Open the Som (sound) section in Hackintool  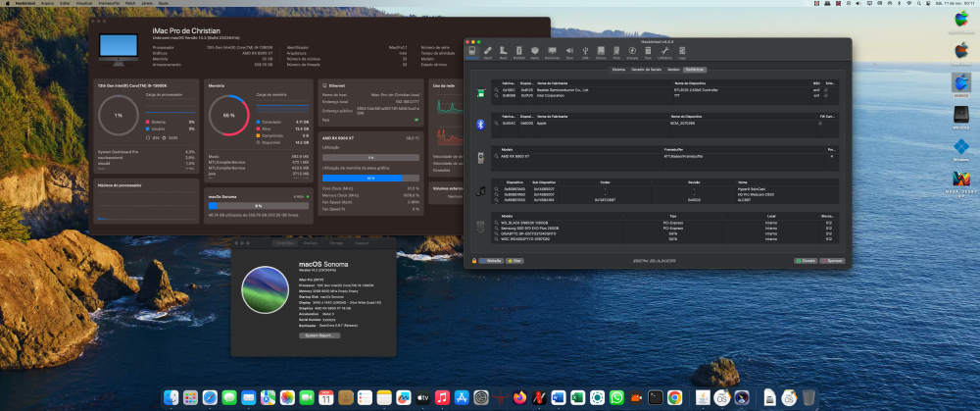click(569, 53)
